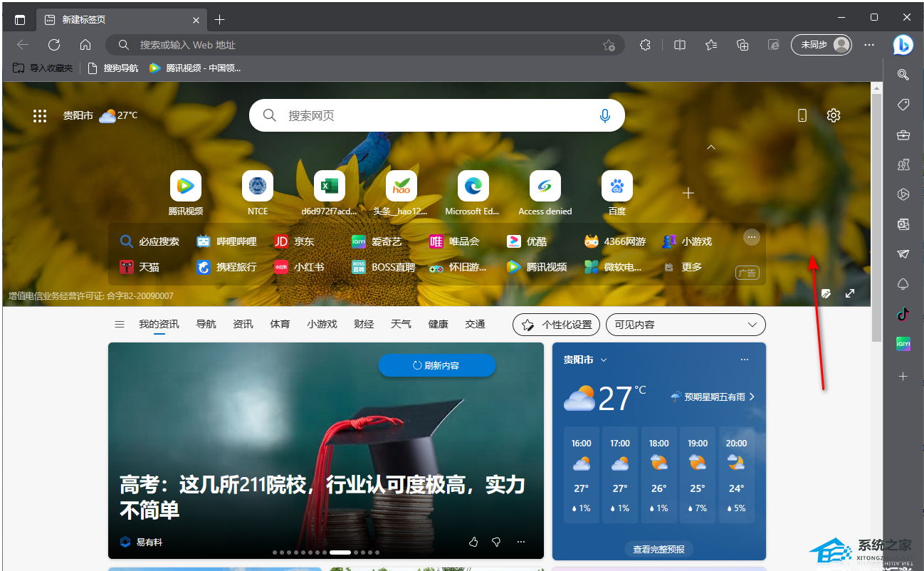The width and height of the screenshot is (924, 571).
Task: Click the voice search microphone icon
Action: pos(605,115)
